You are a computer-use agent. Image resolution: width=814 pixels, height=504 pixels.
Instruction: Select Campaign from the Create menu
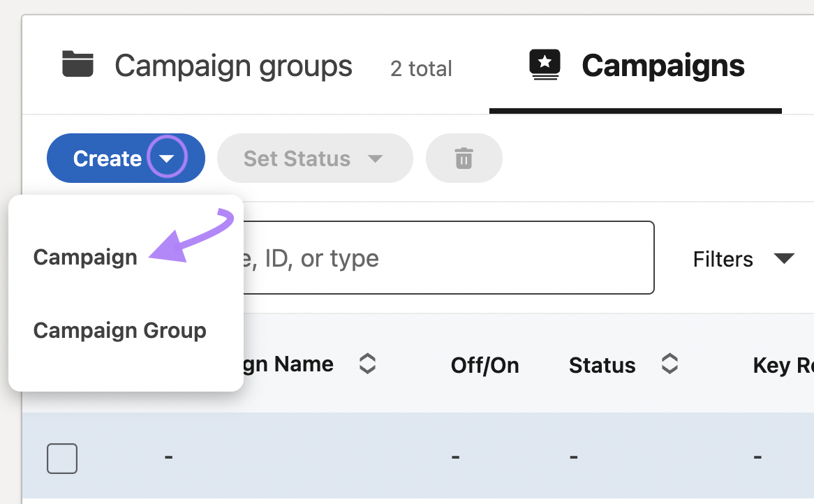[85, 257]
